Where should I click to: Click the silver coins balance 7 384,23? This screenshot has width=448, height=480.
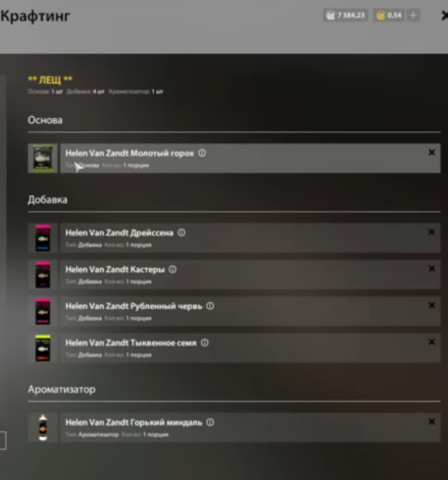[x=345, y=15]
